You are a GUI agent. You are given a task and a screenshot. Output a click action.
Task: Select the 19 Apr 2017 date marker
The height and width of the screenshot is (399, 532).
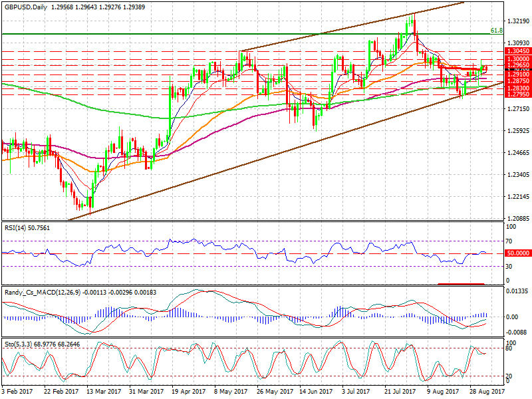[x=184, y=392]
